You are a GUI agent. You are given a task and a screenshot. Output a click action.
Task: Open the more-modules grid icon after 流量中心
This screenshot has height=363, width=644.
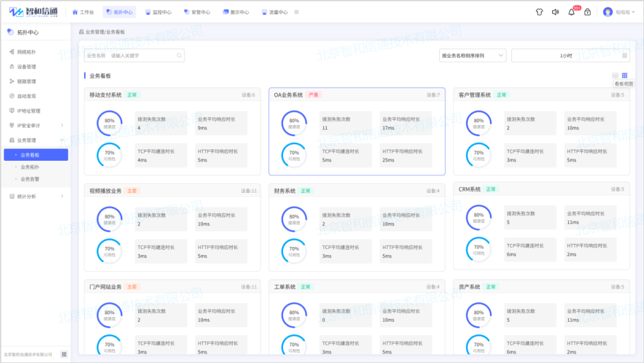coord(297,12)
